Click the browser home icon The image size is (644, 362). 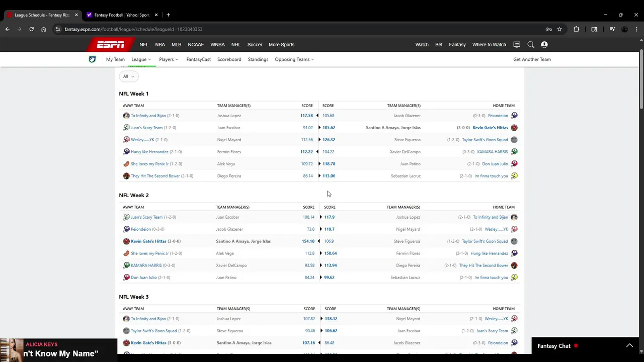coord(43,29)
